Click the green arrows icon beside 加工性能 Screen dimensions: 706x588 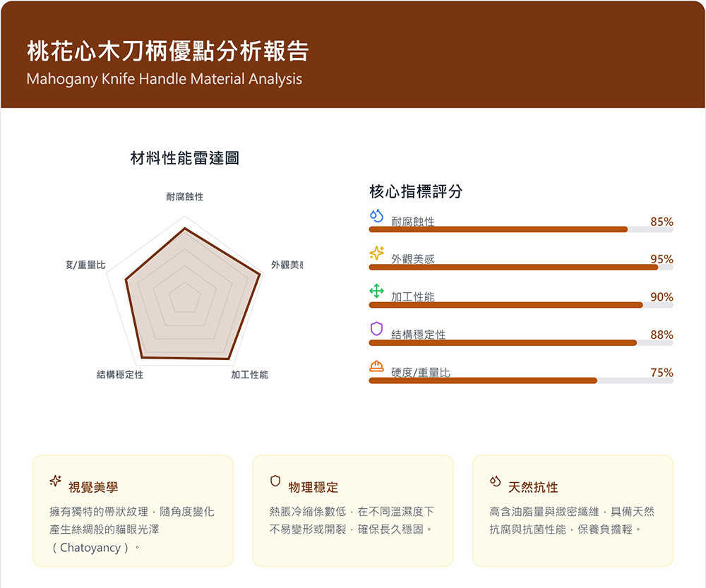376,290
